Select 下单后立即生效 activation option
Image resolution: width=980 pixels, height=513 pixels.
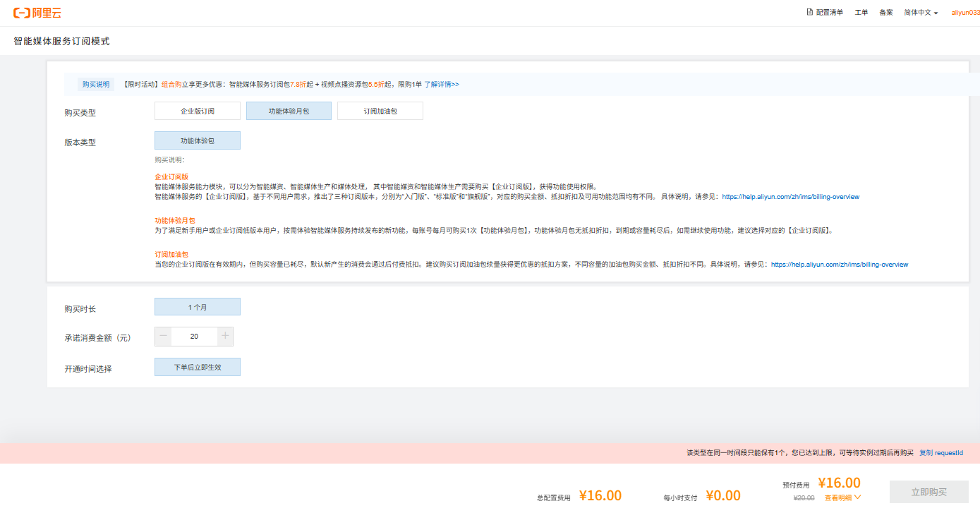[x=198, y=367]
